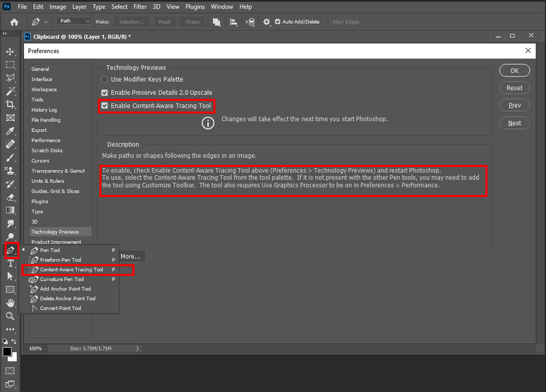Open the Edit Toolbar three-dots button

[10, 329]
